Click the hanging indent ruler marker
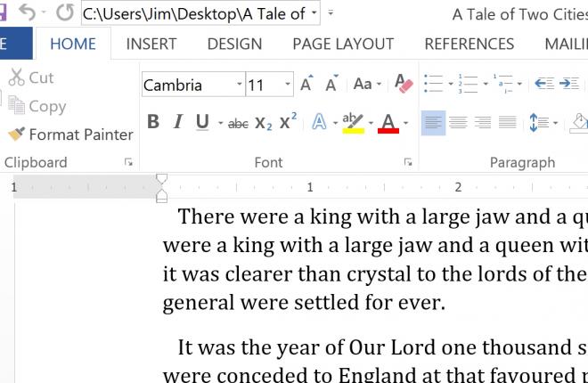This screenshot has height=383, width=588. tap(161, 193)
